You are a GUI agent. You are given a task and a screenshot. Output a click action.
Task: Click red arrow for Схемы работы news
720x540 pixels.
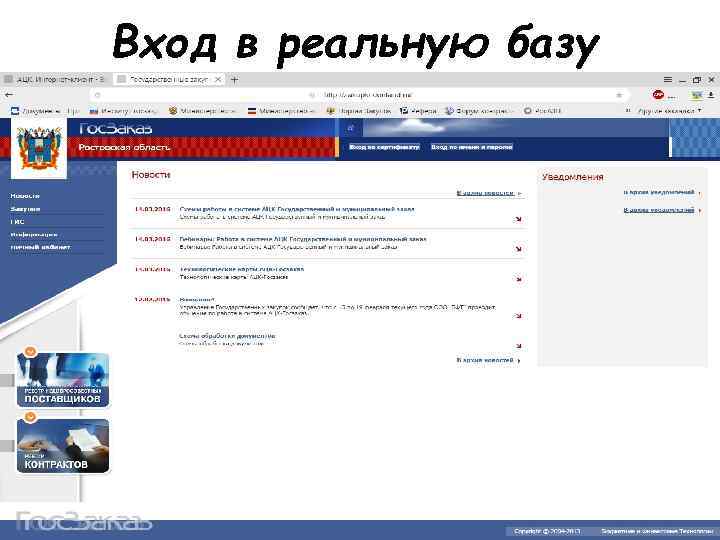(x=518, y=219)
